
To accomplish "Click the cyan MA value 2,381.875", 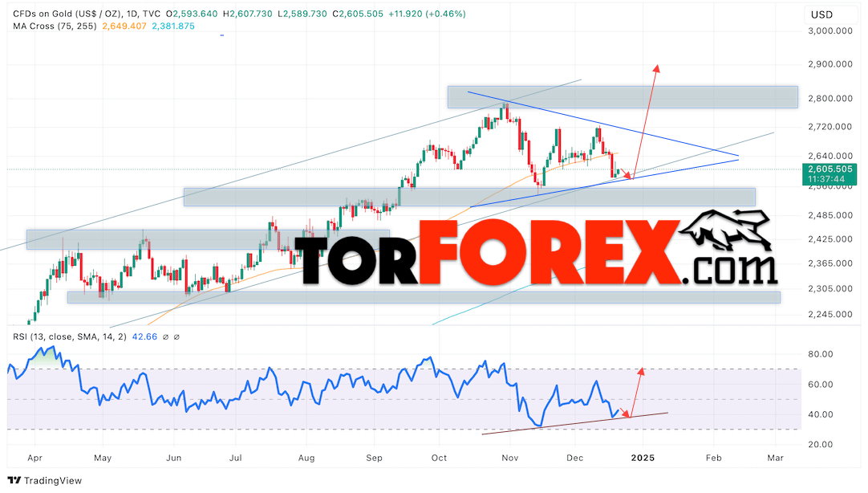I will [x=173, y=26].
